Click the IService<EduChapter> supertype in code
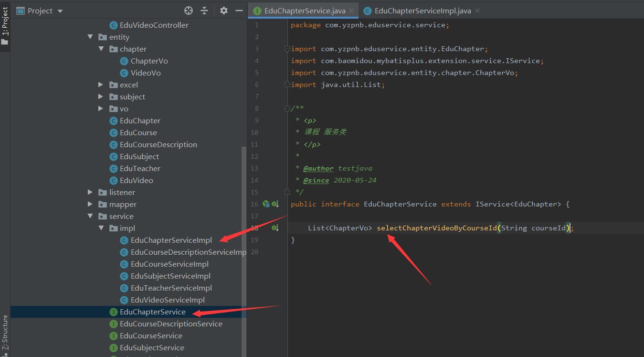Viewport: 644px width, 357px height. coord(518,204)
